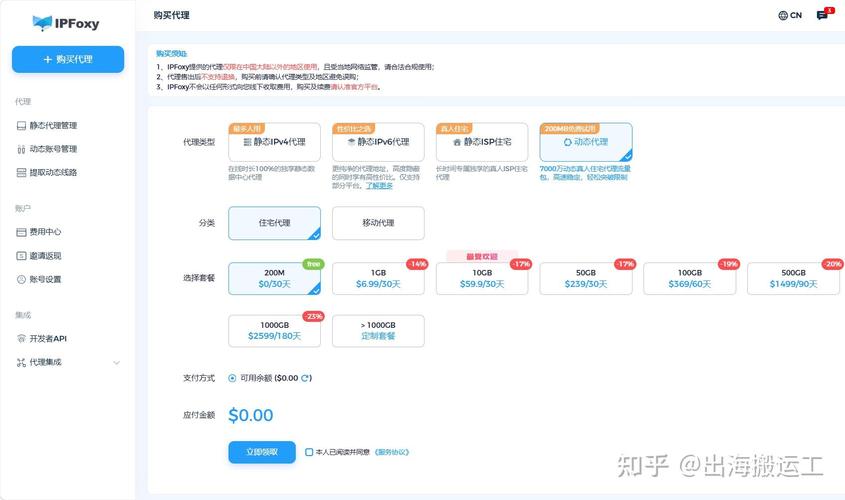Click the 立即领取 button
Screen dimensions: 845x500
262,452
